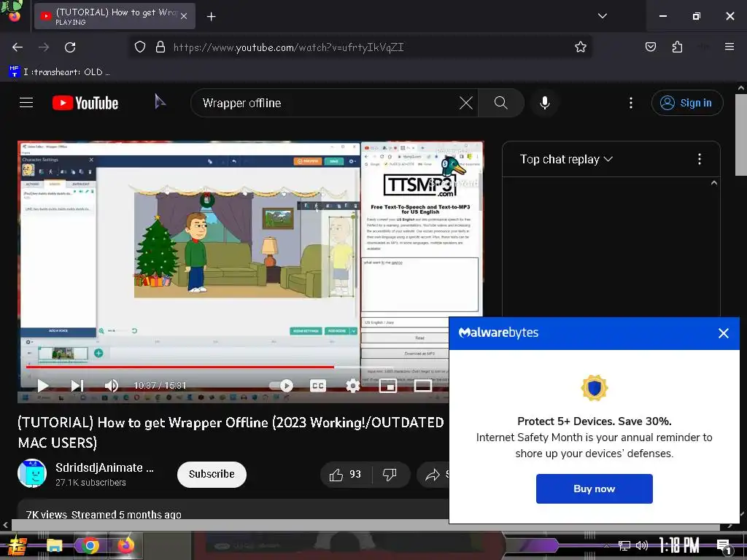The height and width of the screenshot is (560, 747).
Task: Open the Windows Start button
Action: coord(18,546)
